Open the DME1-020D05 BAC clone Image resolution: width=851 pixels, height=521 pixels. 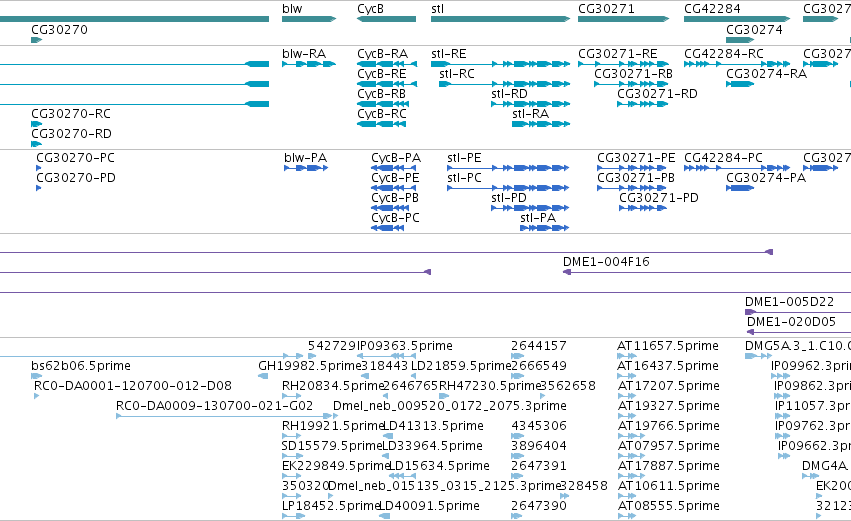(799, 332)
